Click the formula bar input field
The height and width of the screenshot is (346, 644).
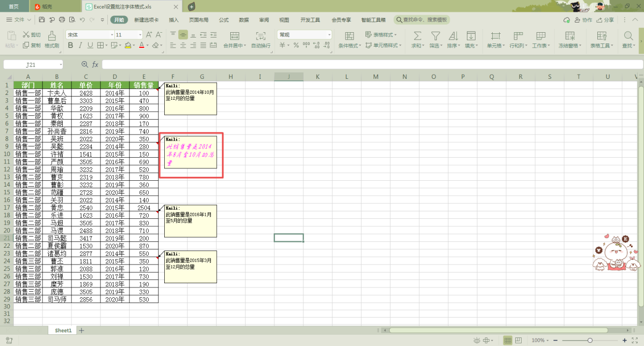pos(372,64)
